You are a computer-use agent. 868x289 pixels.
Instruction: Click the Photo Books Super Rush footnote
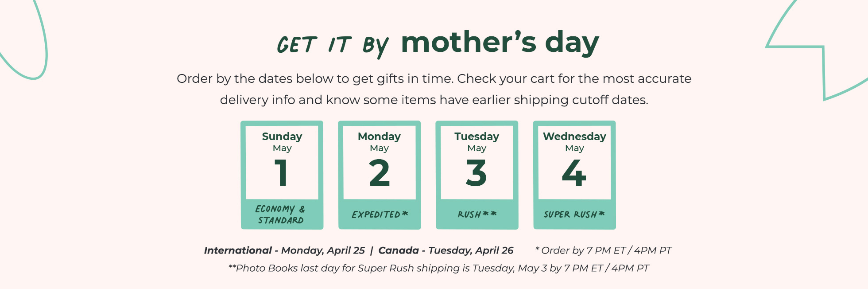coord(438,268)
